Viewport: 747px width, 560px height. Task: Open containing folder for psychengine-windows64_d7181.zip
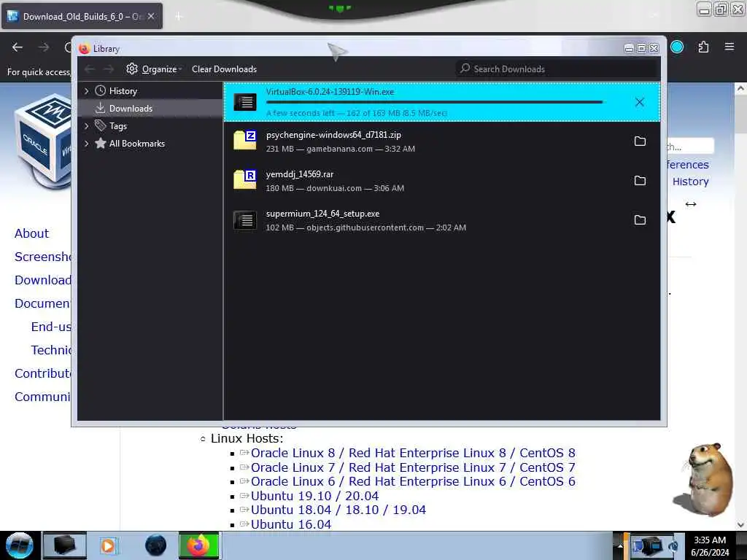coord(640,141)
